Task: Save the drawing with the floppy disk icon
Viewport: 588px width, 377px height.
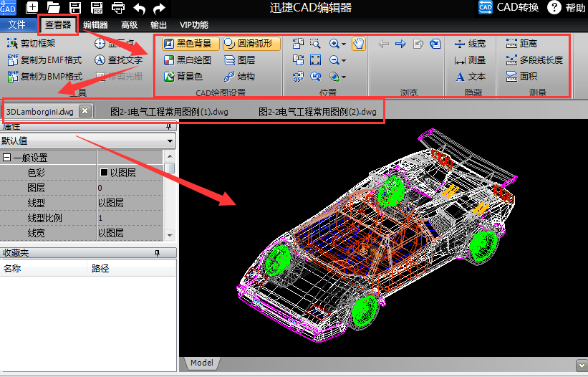Action: [75, 7]
